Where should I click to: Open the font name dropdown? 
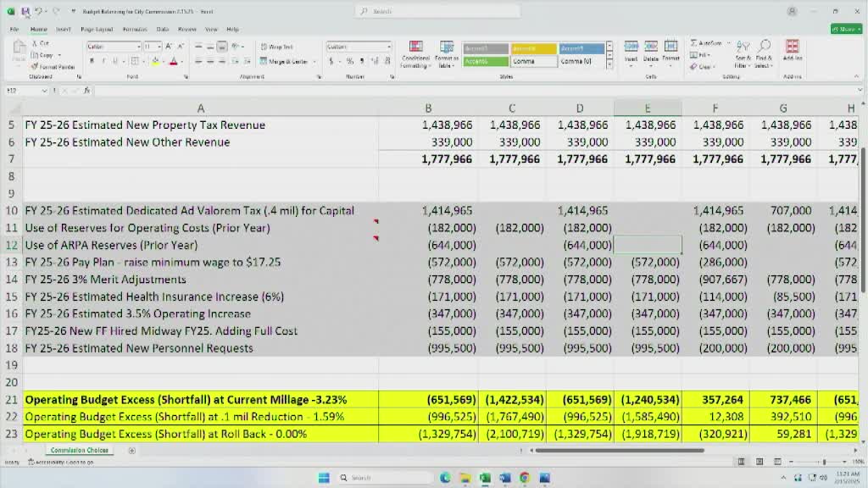(x=138, y=47)
